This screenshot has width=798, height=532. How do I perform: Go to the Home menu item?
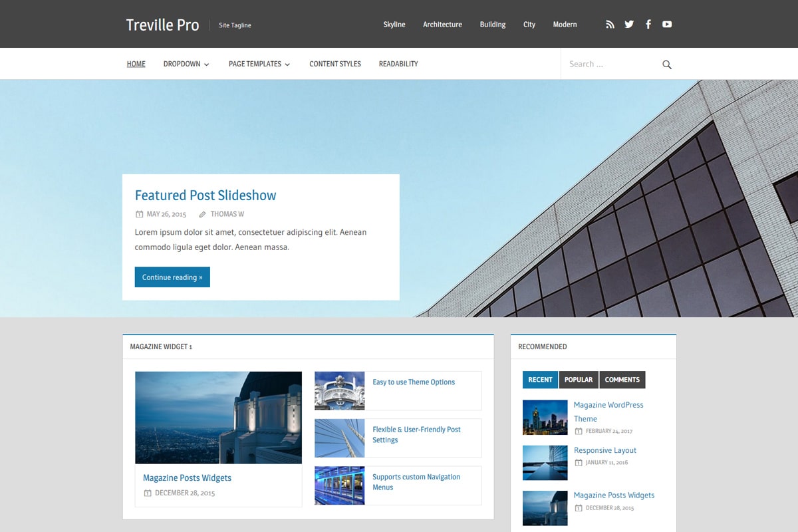coord(136,64)
